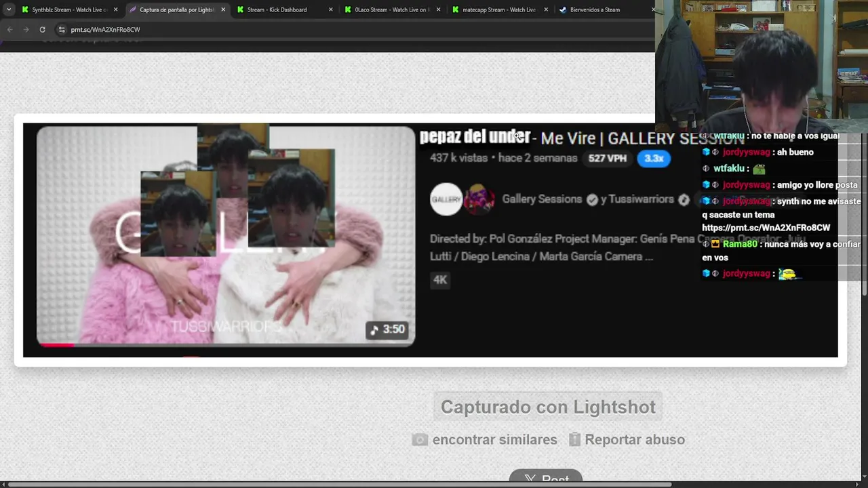The width and height of the screenshot is (868, 488).
Task: Open the tab search dropdown arrow
Action: point(8,9)
